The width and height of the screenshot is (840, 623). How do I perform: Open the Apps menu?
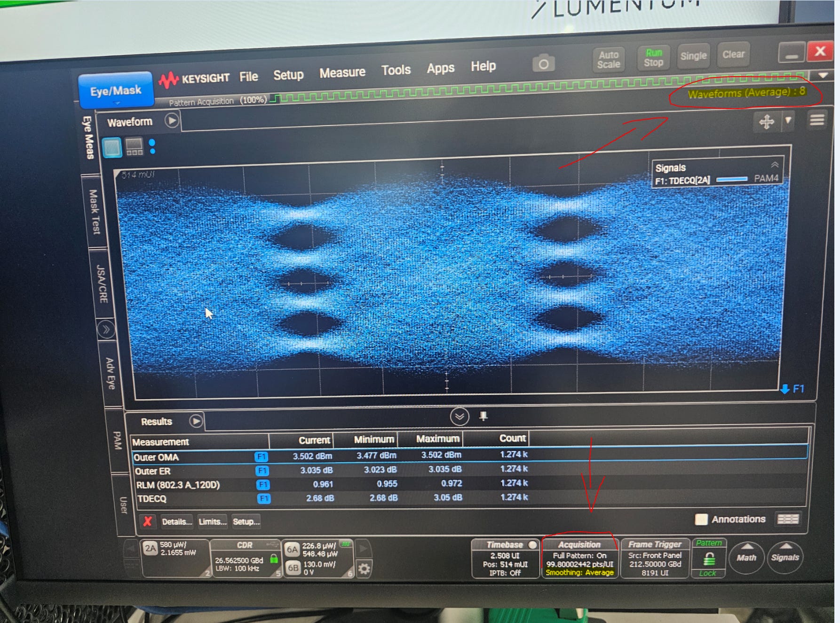[441, 68]
